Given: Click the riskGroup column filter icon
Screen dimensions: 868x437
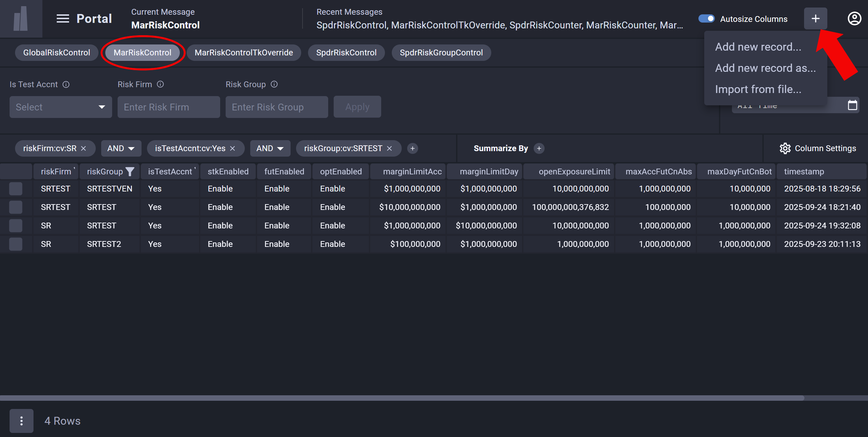Looking at the screenshot, I should pos(130,172).
